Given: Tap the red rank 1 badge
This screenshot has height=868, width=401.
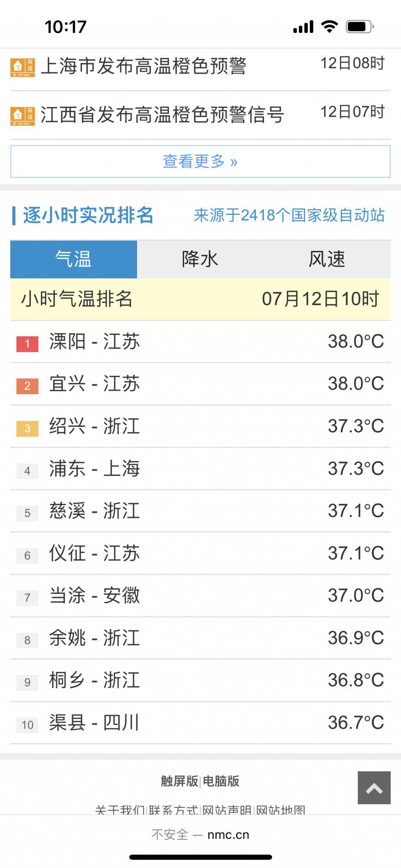Looking at the screenshot, I should click(27, 344).
